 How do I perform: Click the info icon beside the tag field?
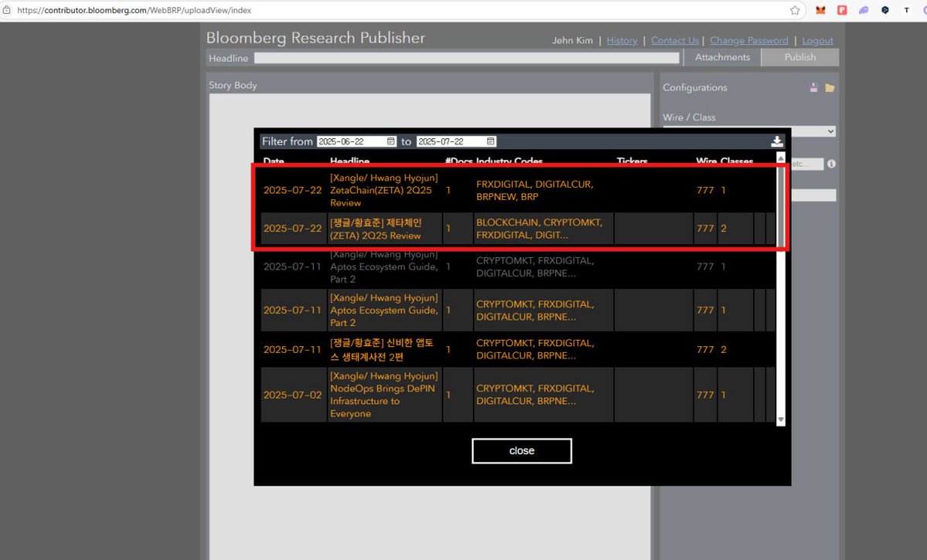coord(831,165)
